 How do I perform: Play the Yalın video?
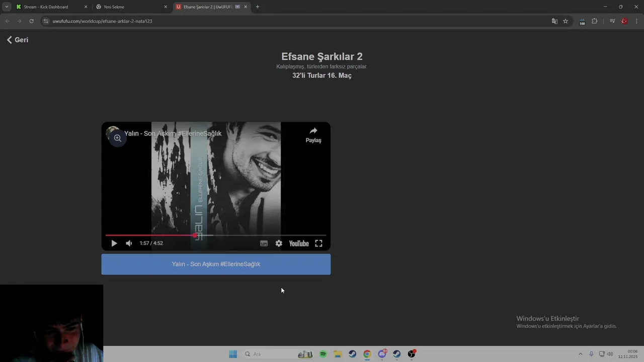pos(114,243)
